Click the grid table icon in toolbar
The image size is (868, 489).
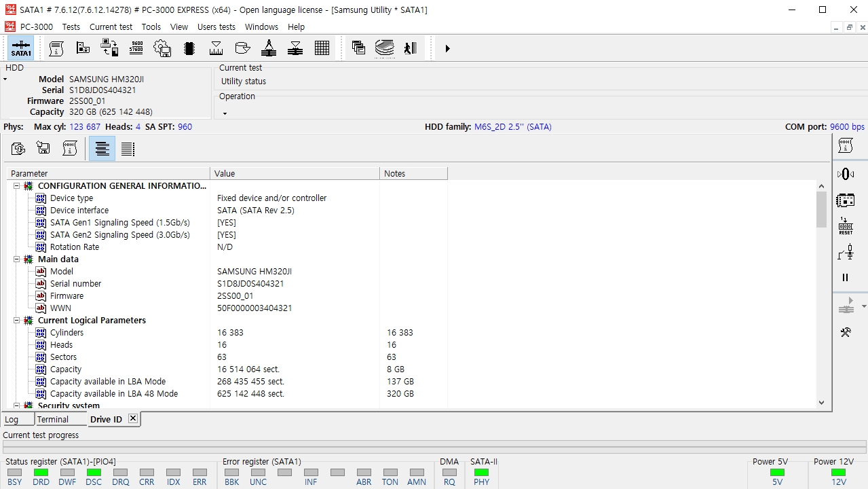point(322,48)
